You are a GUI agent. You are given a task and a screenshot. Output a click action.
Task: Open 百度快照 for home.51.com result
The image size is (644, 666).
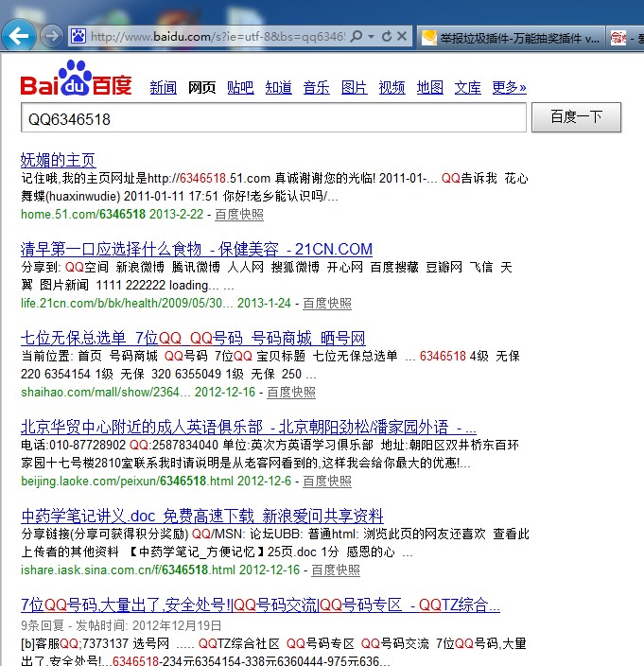pyautogui.click(x=239, y=214)
